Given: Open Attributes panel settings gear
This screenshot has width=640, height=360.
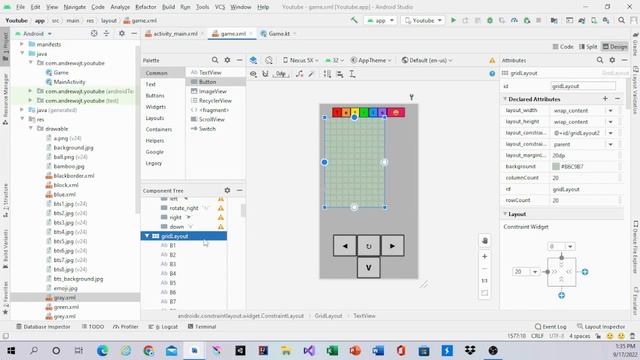Looking at the screenshot, I should pyautogui.click(x=612, y=60).
